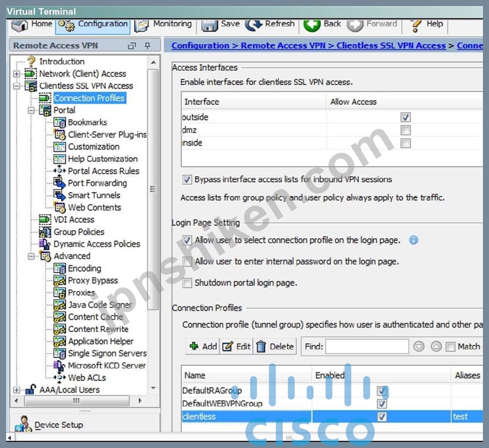Collapse the Portal tree node

tap(31, 110)
